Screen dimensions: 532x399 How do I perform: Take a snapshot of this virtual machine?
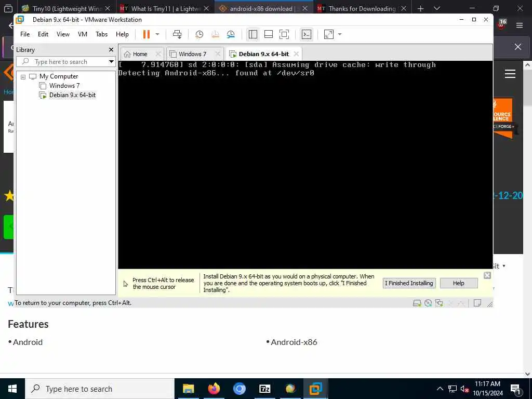[x=199, y=34]
